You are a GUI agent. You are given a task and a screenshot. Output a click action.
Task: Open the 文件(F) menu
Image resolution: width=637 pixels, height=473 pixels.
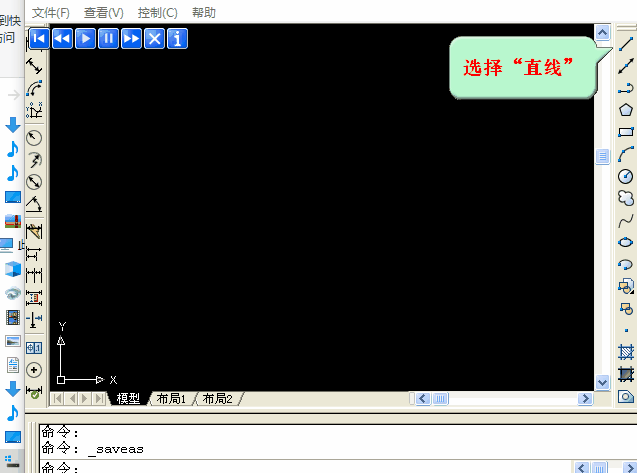[x=51, y=13]
